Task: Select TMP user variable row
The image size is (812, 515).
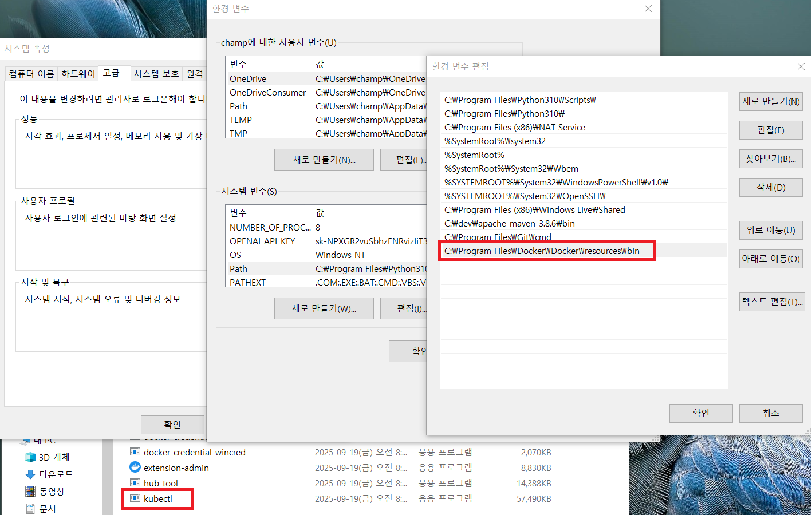Action: tap(326, 133)
